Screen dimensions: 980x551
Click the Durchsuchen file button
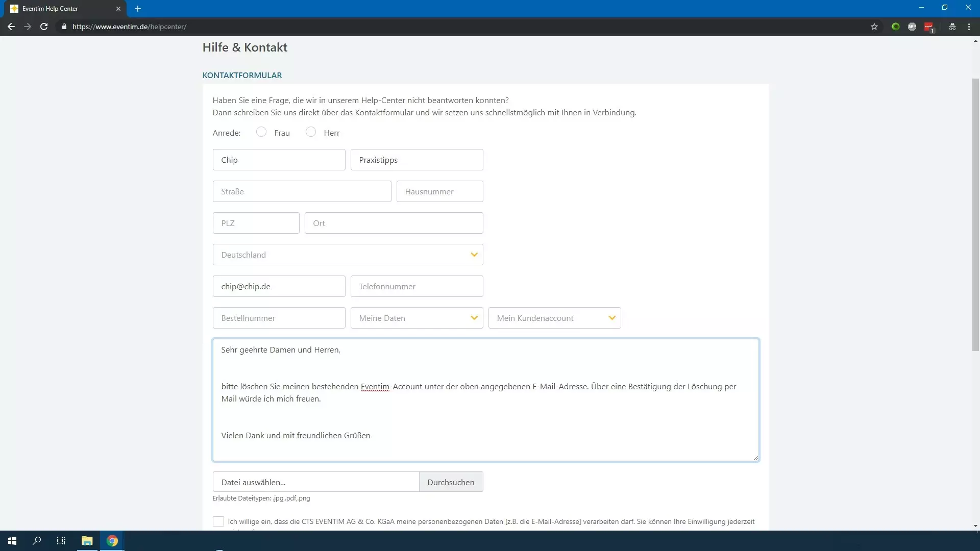451,482
